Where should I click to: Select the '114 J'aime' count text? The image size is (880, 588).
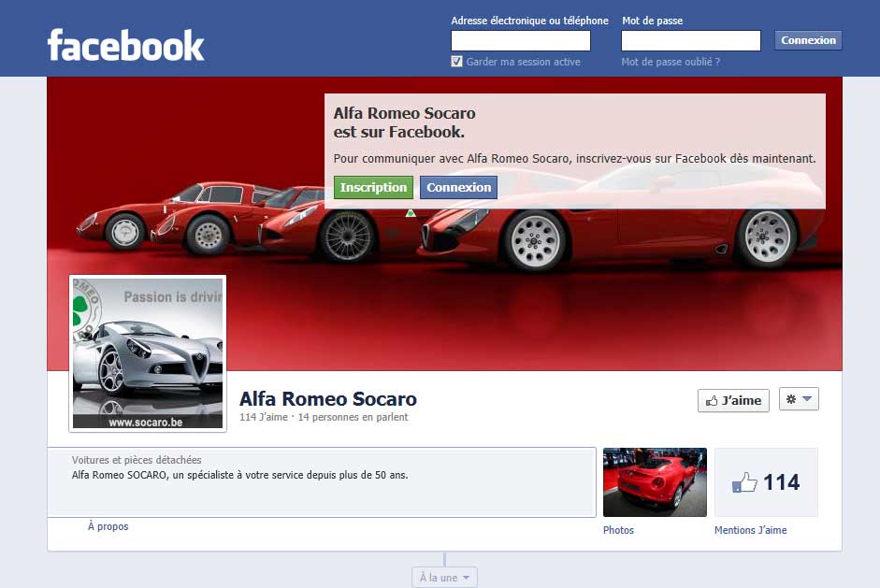(263, 417)
